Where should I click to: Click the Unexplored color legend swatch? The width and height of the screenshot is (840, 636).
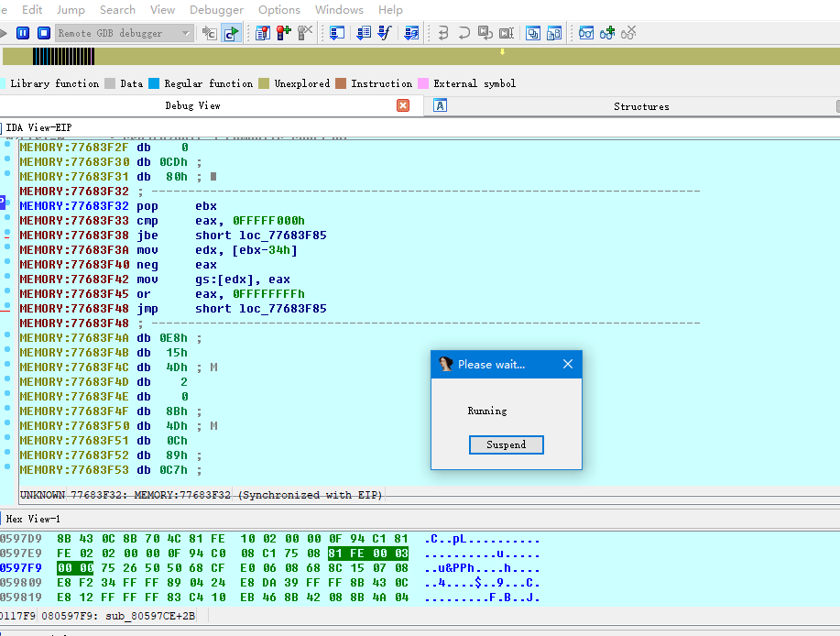click(264, 83)
